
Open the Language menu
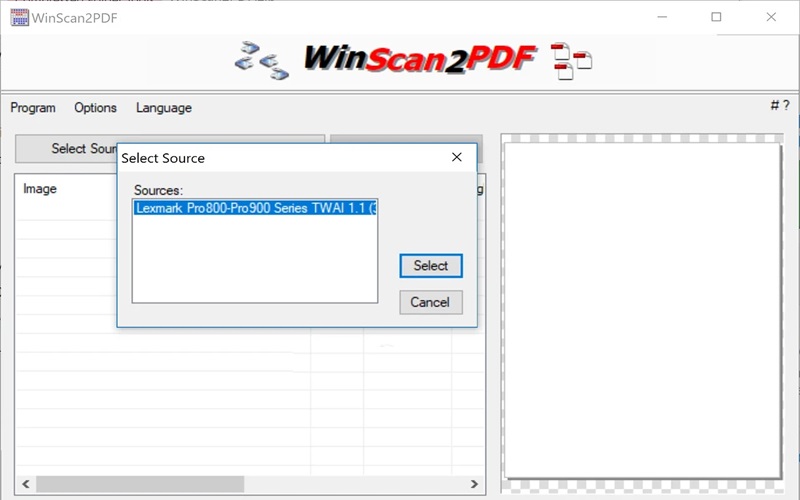pyautogui.click(x=164, y=108)
